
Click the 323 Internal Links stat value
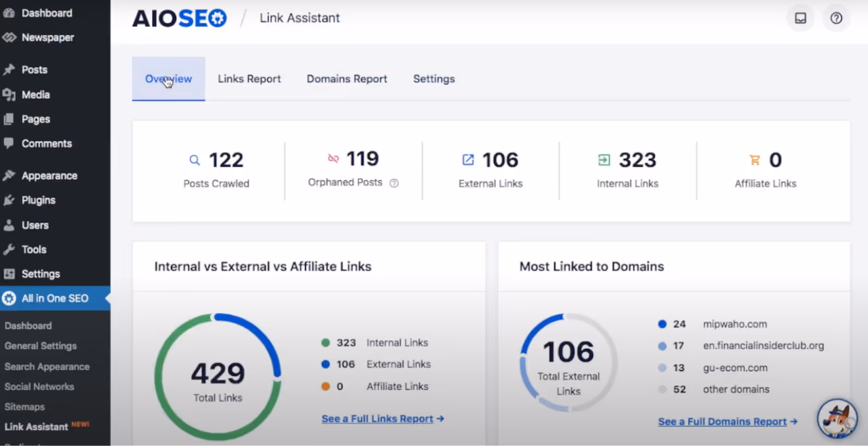637,160
